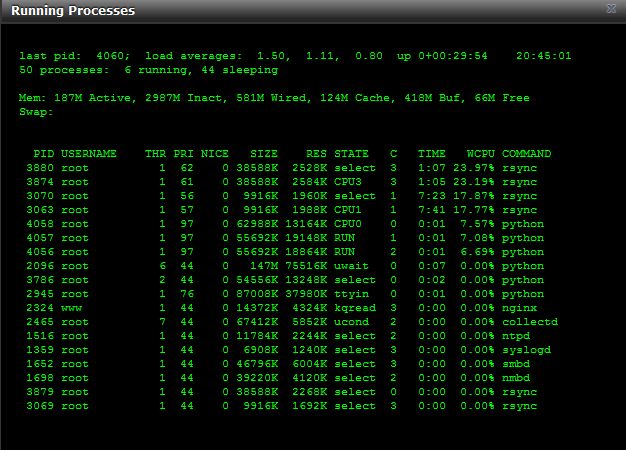Click PID 4057 in the process list
Viewport: 626px width, 450px height.
40,238
